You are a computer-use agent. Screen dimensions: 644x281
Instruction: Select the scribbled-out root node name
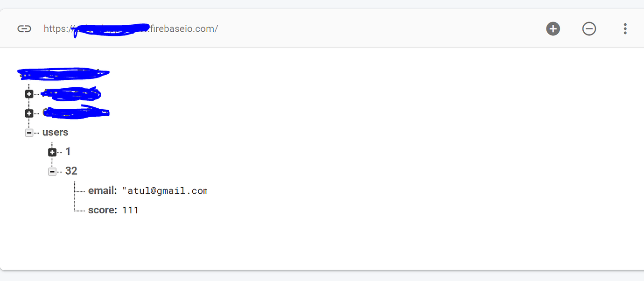63,73
